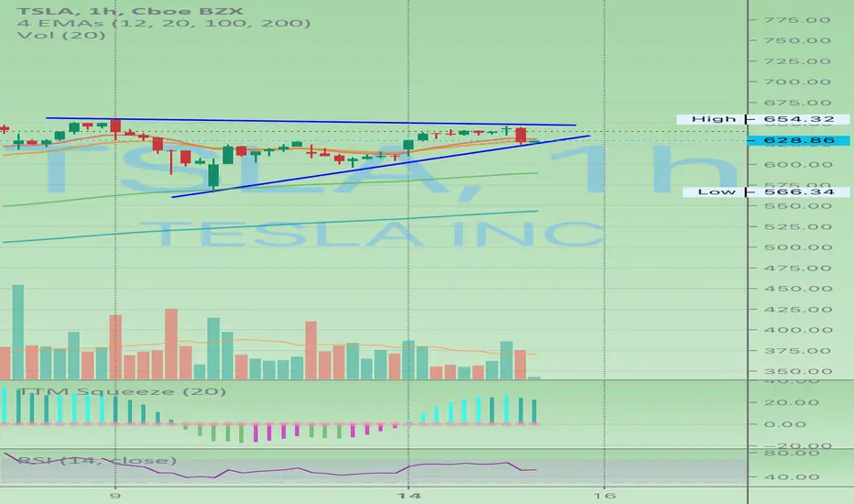Image resolution: width=854 pixels, height=504 pixels.
Task: Click the 425.00 price axis label
Action: (797, 310)
